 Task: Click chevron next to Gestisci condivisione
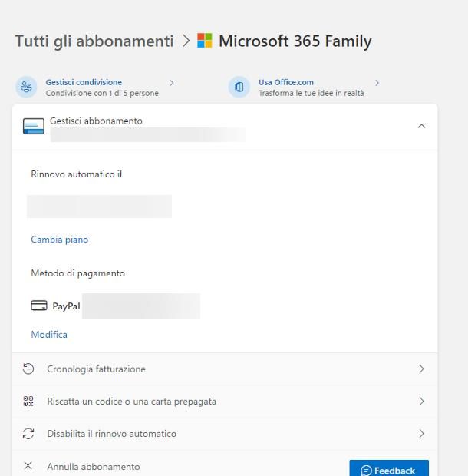[x=172, y=83]
